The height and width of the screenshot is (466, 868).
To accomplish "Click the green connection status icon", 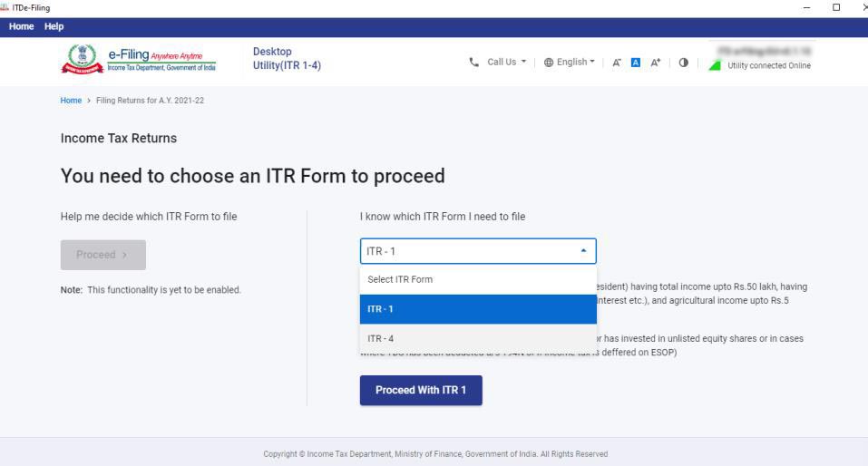I will coord(714,64).
